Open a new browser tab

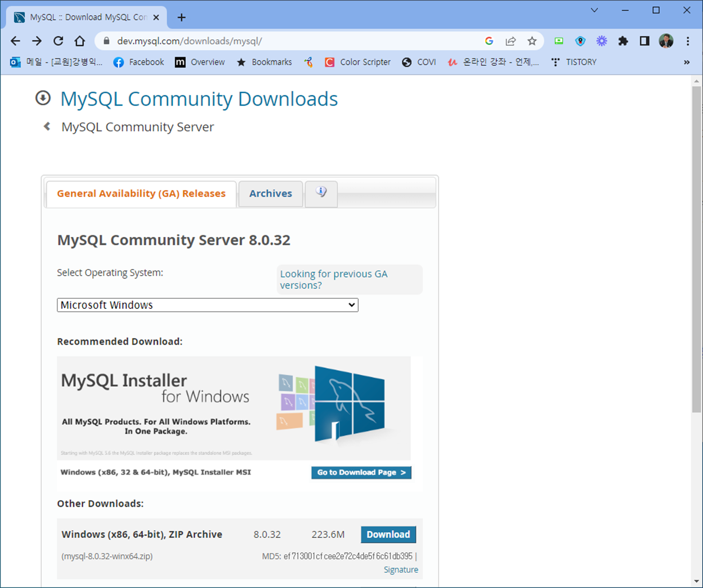click(x=181, y=17)
